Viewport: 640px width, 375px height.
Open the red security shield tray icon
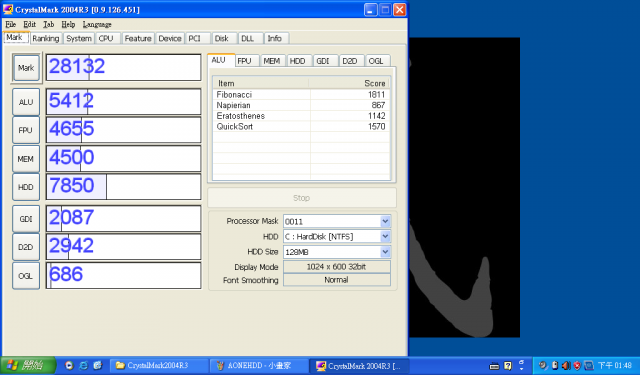(577, 366)
